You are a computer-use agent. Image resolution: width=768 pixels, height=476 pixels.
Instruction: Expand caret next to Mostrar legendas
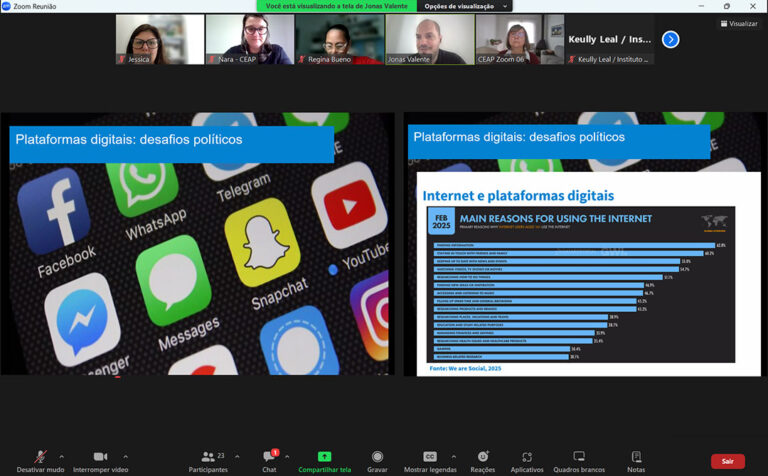click(454, 456)
